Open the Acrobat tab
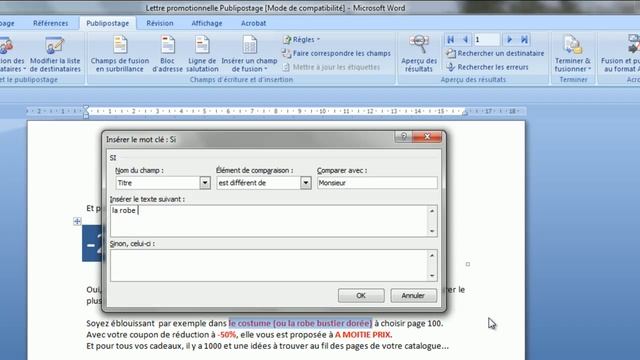640x360 pixels. click(253, 23)
